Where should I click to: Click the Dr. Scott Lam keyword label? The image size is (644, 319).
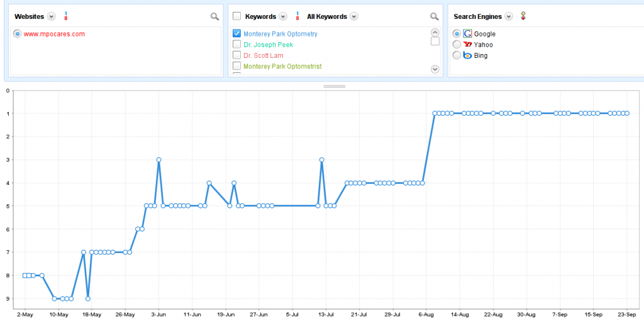[x=264, y=55]
